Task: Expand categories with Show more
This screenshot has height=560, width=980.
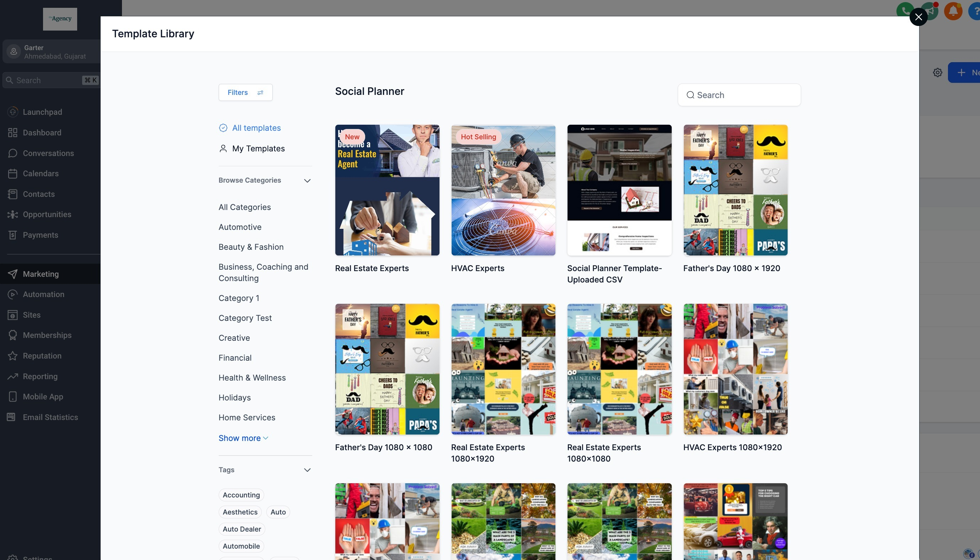Action: tap(243, 438)
